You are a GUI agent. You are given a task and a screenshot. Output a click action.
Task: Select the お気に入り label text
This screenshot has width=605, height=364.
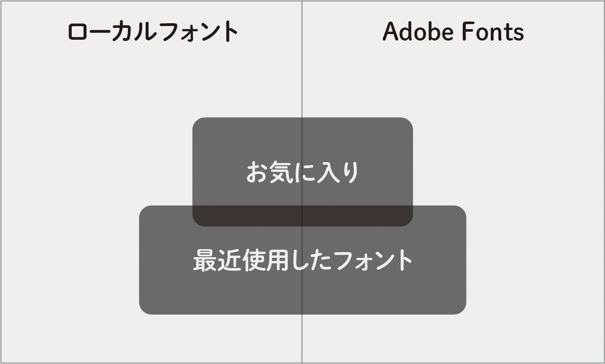pyautogui.click(x=302, y=172)
